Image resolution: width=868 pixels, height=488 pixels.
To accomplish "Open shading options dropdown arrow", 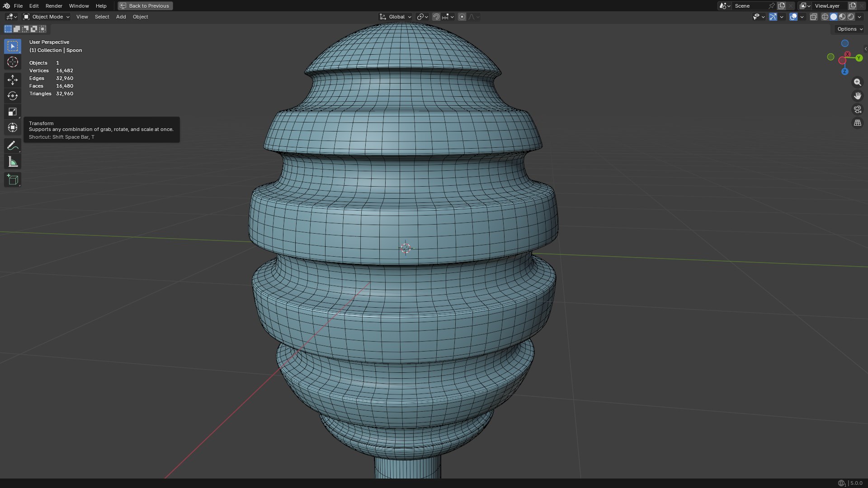I will [859, 17].
